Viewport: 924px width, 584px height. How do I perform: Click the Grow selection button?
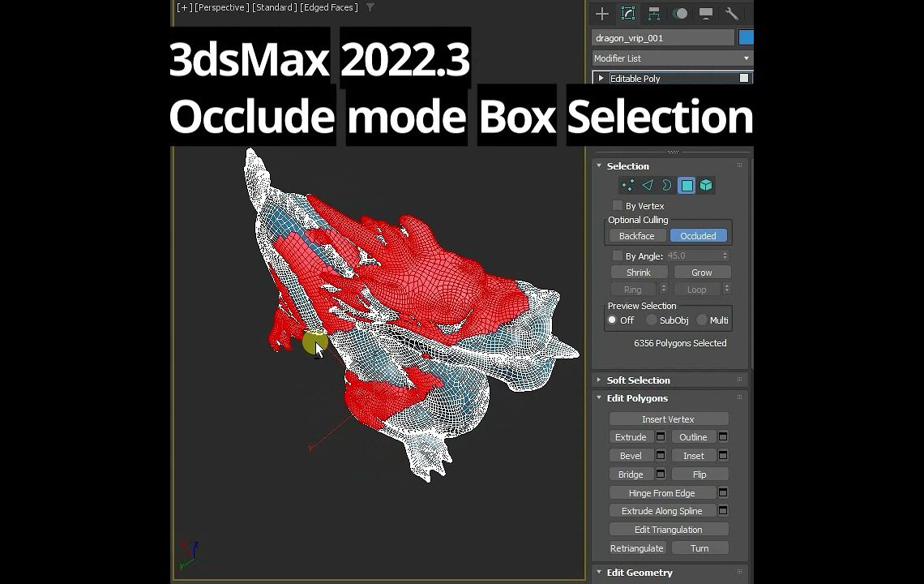click(702, 272)
